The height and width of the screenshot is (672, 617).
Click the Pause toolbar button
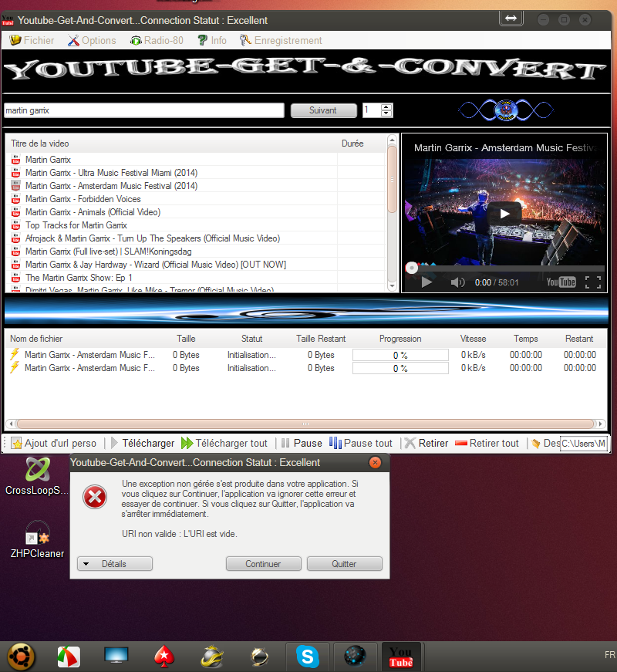click(302, 443)
